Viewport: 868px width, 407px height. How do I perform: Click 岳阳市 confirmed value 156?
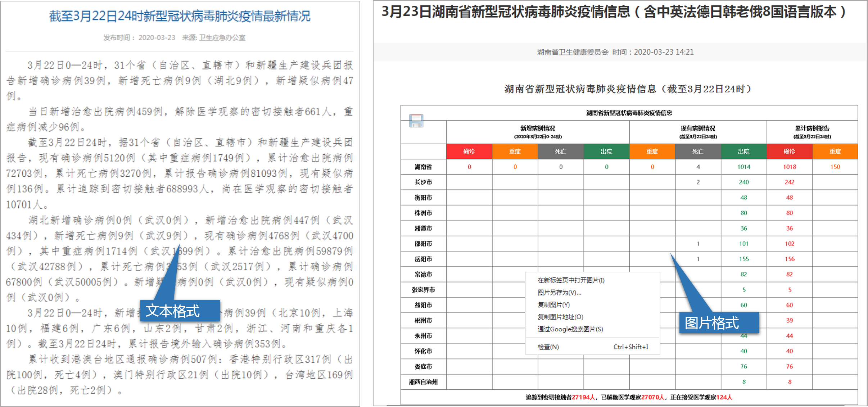click(790, 259)
